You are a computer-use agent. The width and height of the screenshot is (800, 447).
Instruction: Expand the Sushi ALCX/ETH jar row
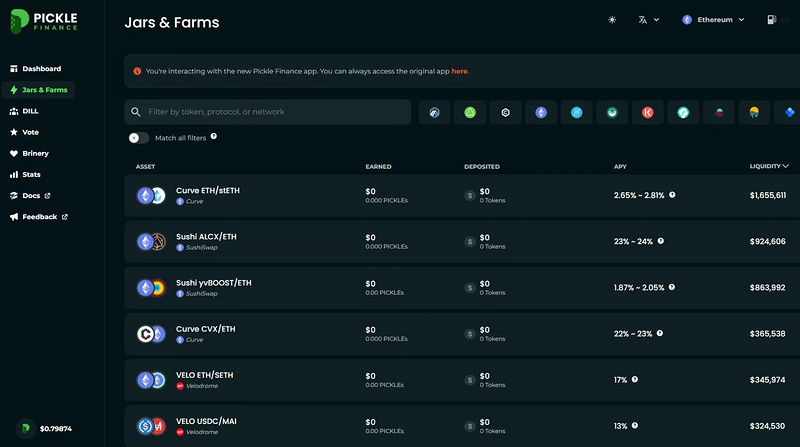coord(462,241)
